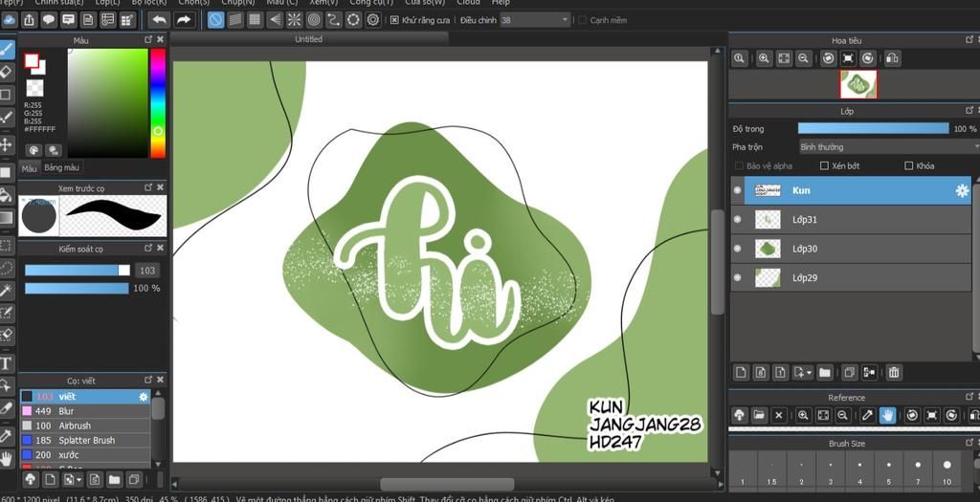The height and width of the screenshot is (502, 980).
Task: Turn snap off with the blue circle icon
Action: point(215,20)
